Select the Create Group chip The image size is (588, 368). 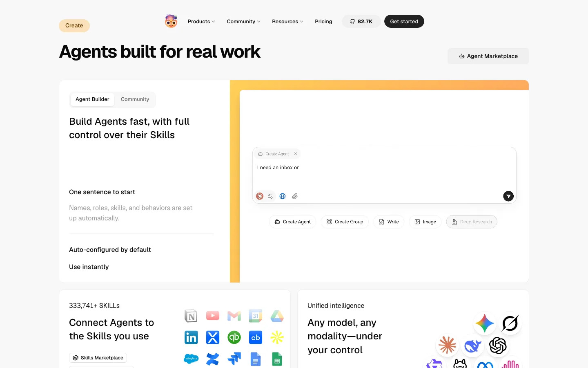pyautogui.click(x=345, y=222)
